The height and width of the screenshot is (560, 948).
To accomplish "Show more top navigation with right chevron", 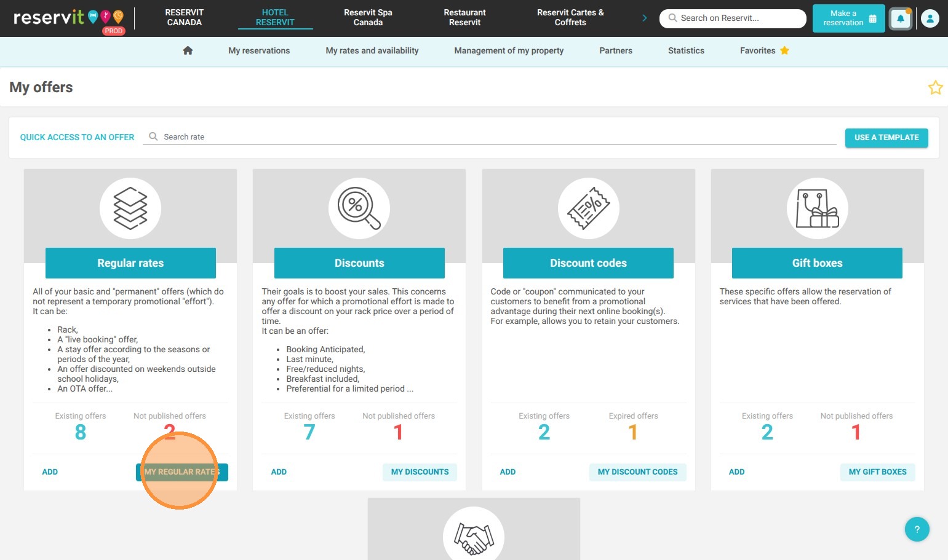I will [x=644, y=18].
